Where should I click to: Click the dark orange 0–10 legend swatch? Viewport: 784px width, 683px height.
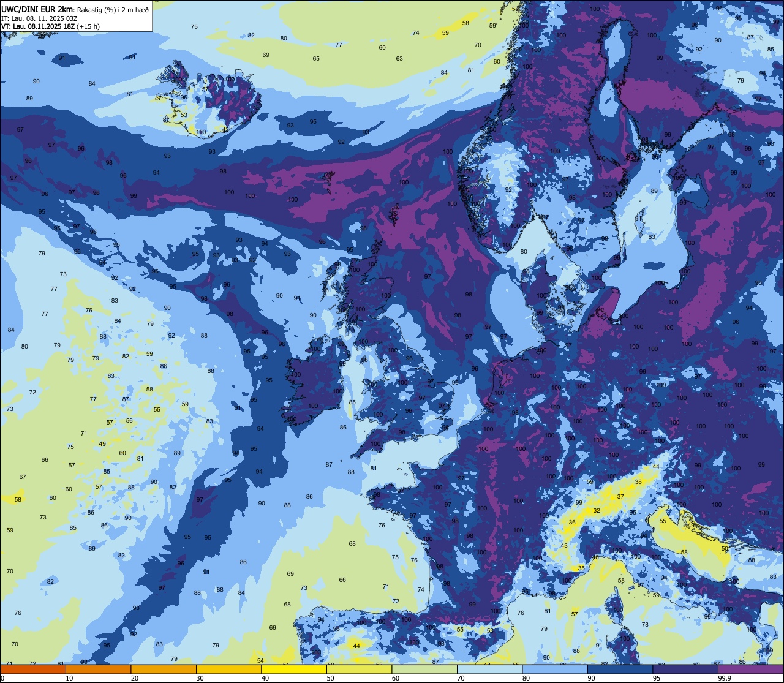tap(33, 669)
